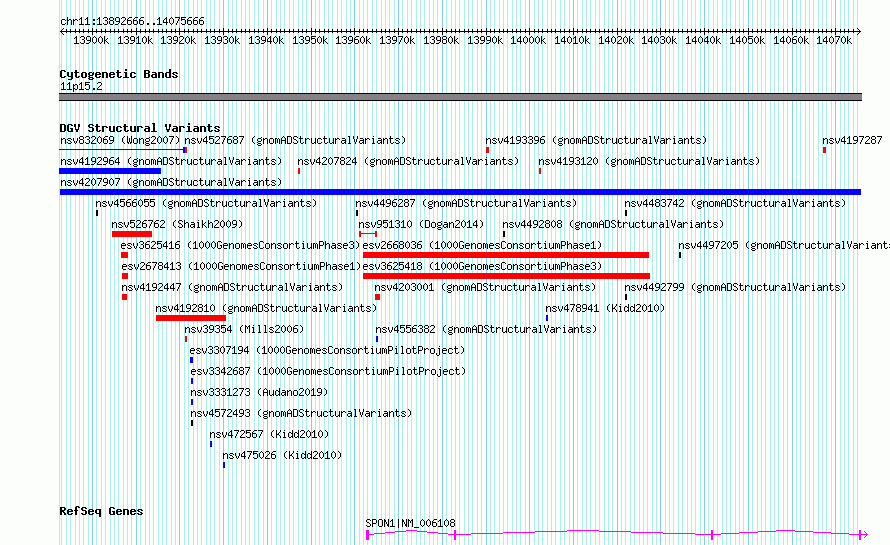Click the nsv475026 (Kidd2010) label
890x545 pixels.
[x=282, y=455]
